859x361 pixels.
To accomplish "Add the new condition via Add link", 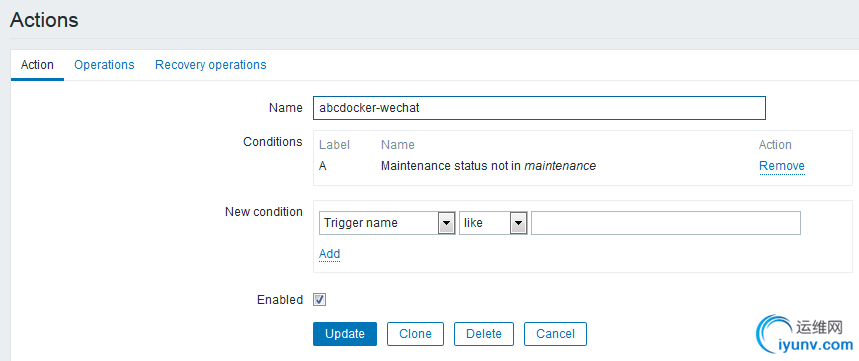I will click(330, 254).
